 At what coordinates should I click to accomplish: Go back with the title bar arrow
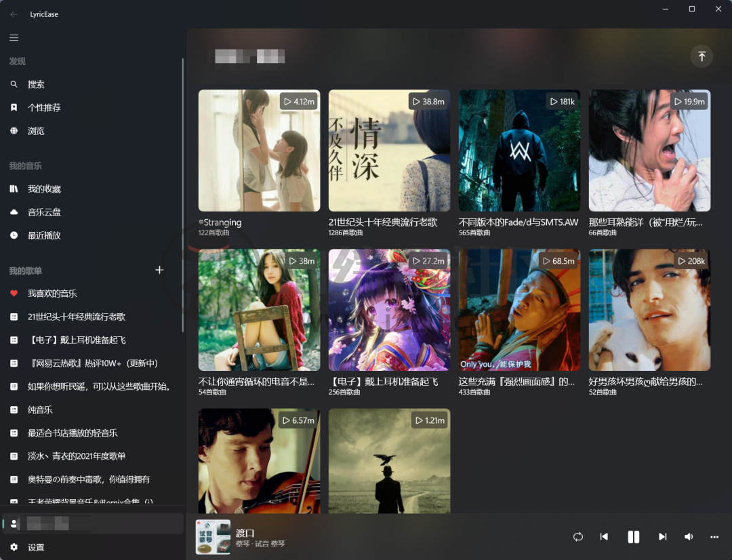click(x=14, y=14)
